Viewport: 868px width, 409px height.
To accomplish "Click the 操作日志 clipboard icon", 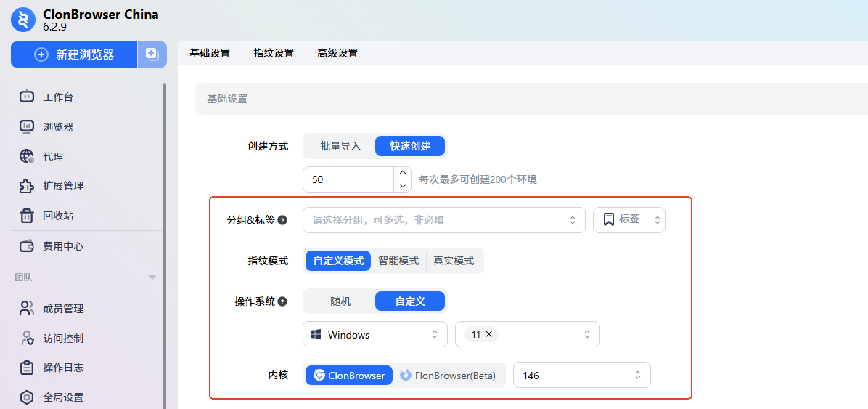I will pyautogui.click(x=27, y=368).
